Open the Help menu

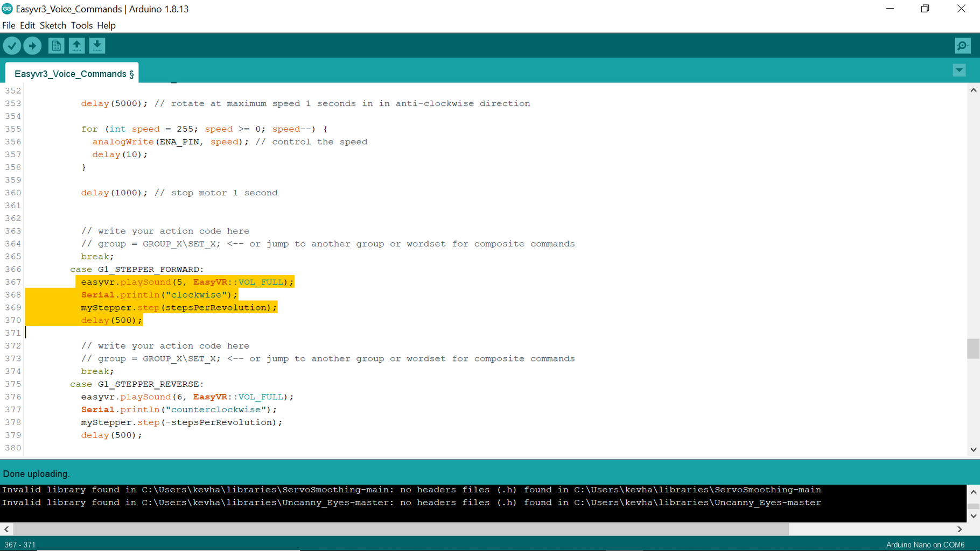pos(106,25)
